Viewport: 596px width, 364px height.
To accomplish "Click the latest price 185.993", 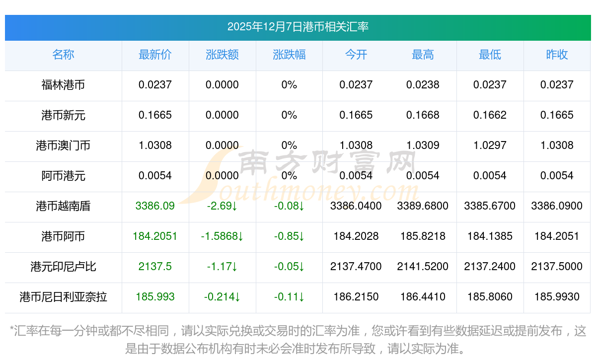I will pyautogui.click(x=155, y=297).
